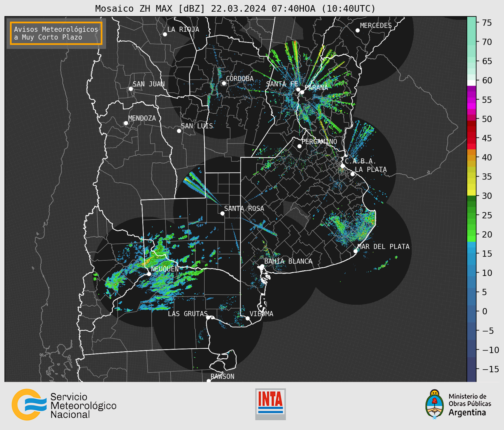Viewport: 504px width, 430px height.
Task: Click the Servicio Meteorológico Nacional text
Action: point(83,405)
